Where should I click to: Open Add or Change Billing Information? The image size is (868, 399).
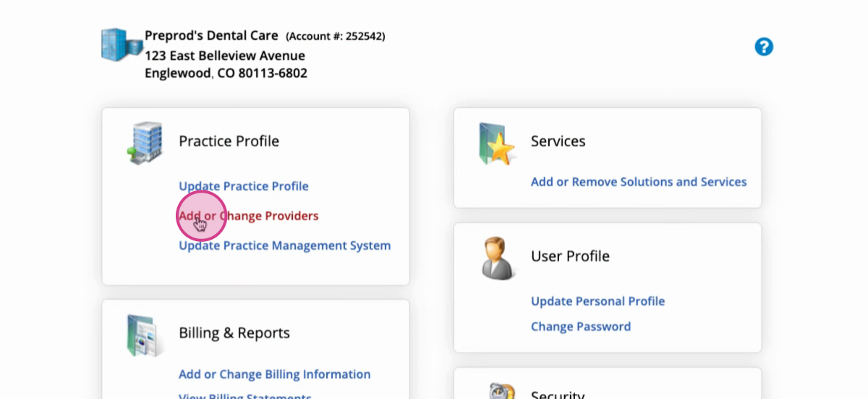tap(275, 374)
